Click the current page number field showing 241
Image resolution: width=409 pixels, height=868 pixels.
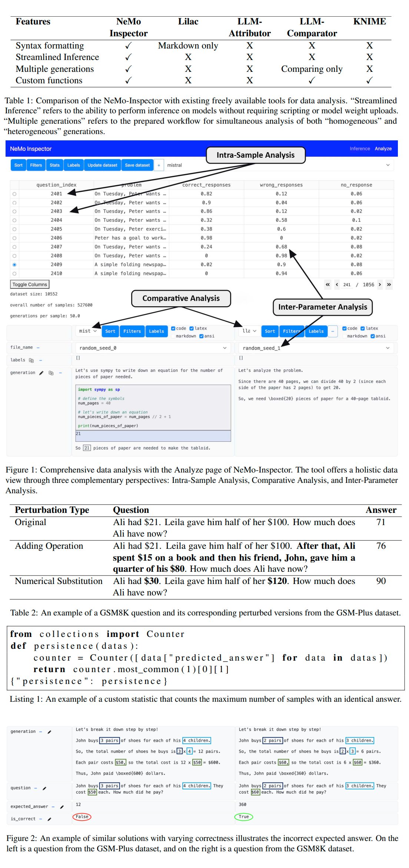click(x=347, y=285)
